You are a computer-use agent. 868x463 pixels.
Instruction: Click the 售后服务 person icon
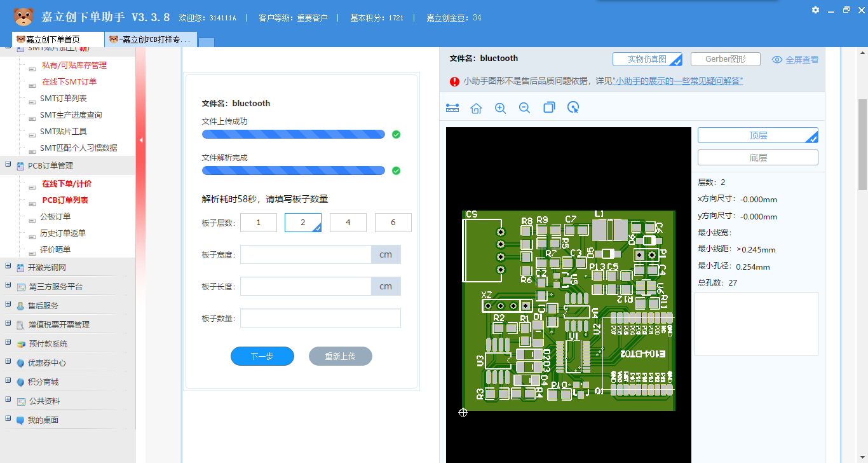[20, 306]
